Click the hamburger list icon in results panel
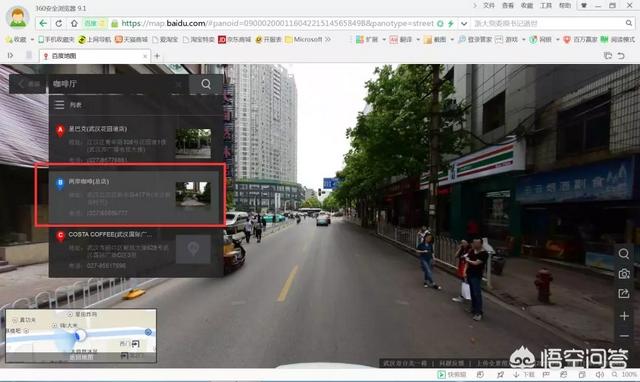Image resolution: width=640 pixels, height=382 pixels. tap(60, 105)
